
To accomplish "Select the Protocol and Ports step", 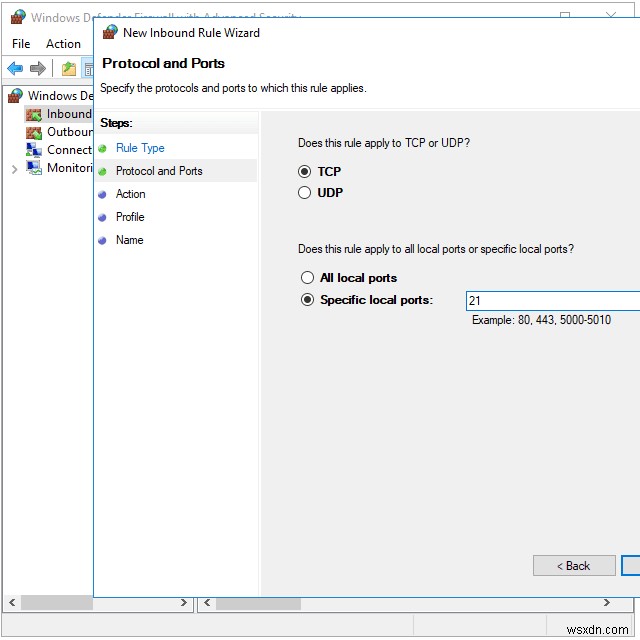I will coord(159,171).
